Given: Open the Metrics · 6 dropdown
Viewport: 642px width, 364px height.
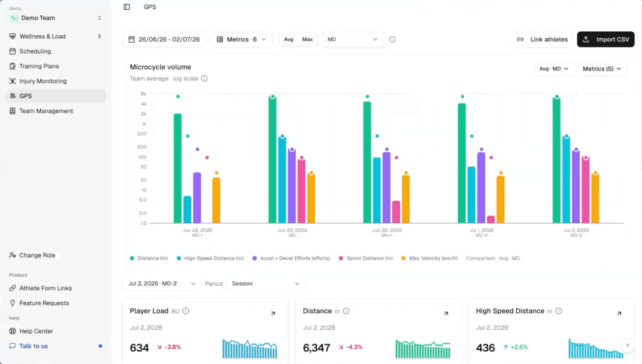Looking at the screenshot, I should pos(241,39).
